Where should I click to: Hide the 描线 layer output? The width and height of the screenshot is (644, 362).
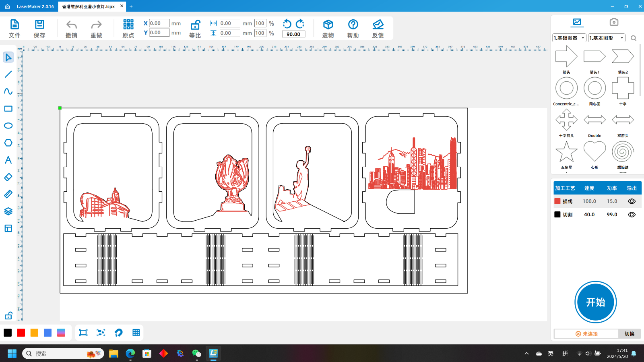(x=632, y=201)
